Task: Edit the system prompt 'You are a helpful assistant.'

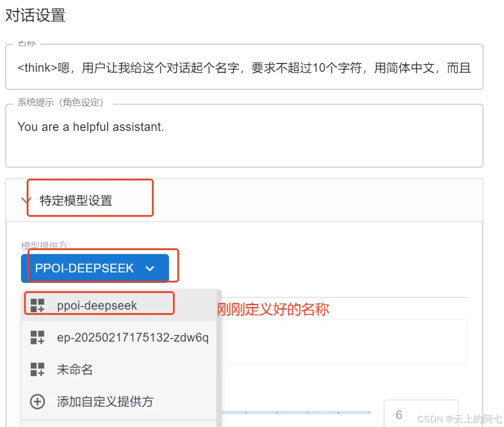Action: (x=244, y=136)
